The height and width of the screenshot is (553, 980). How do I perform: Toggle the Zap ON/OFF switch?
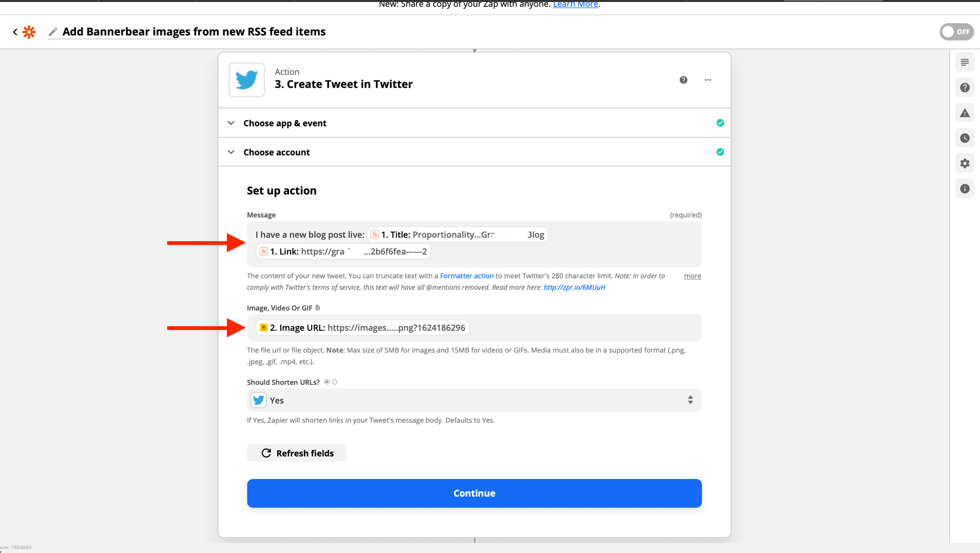point(956,32)
